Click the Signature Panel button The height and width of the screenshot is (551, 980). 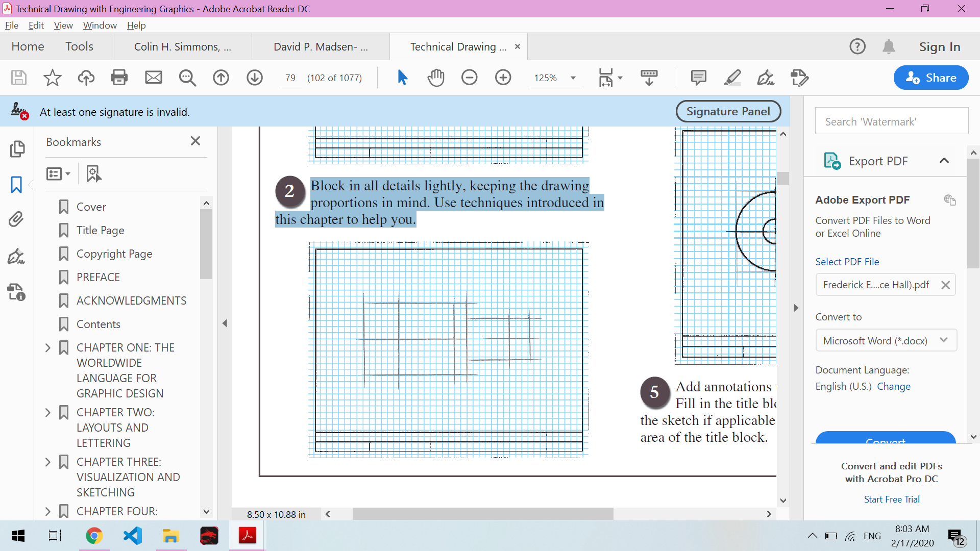point(728,111)
